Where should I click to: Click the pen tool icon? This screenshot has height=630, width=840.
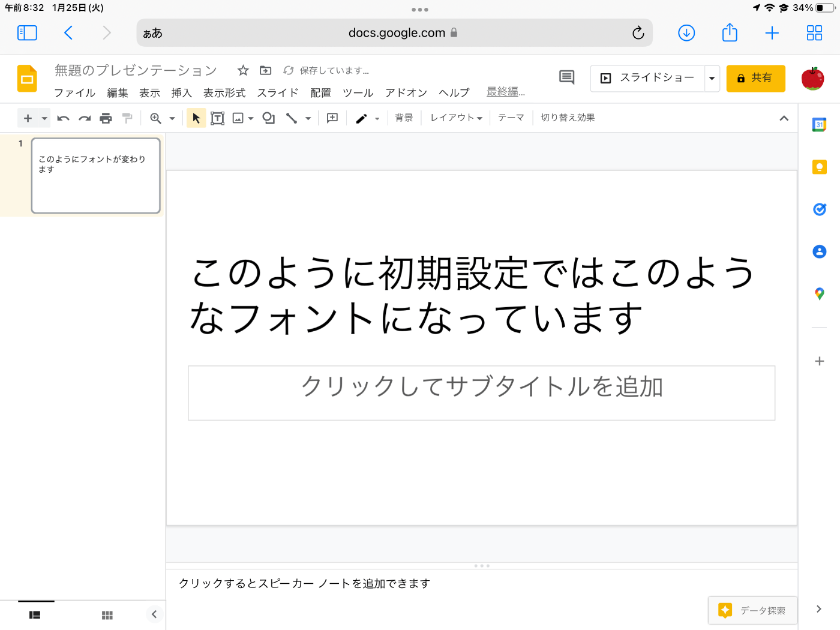tap(361, 118)
